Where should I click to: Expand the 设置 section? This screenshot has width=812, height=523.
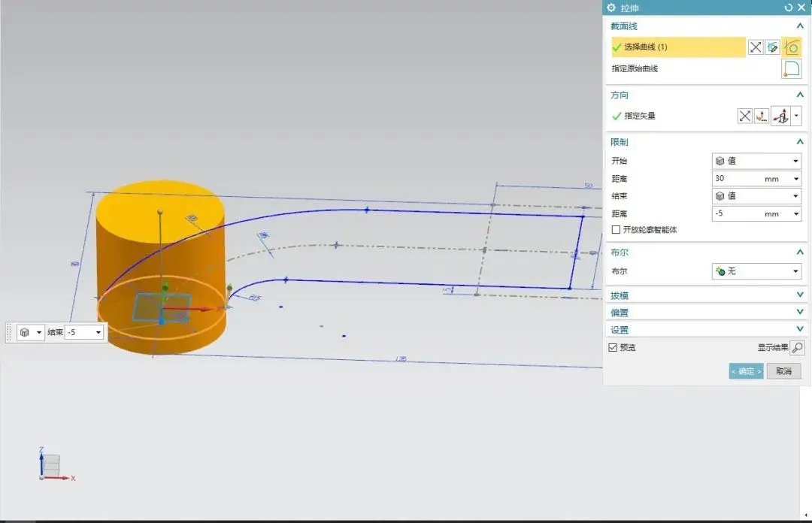click(x=800, y=329)
